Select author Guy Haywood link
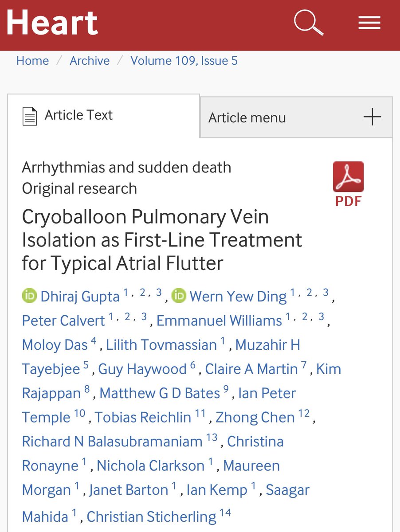Image resolution: width=400 pixels, height=532 pixels. pyautogui.click(x=142, y=369)
